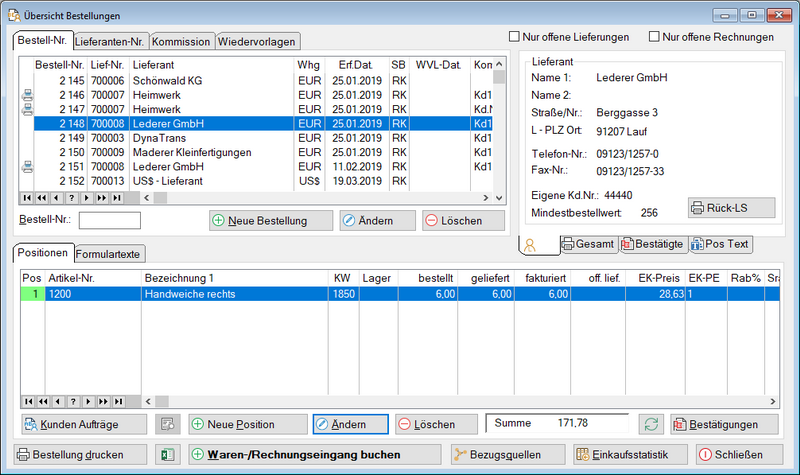Click the printer icon beside order 2 151

point(26,167)
